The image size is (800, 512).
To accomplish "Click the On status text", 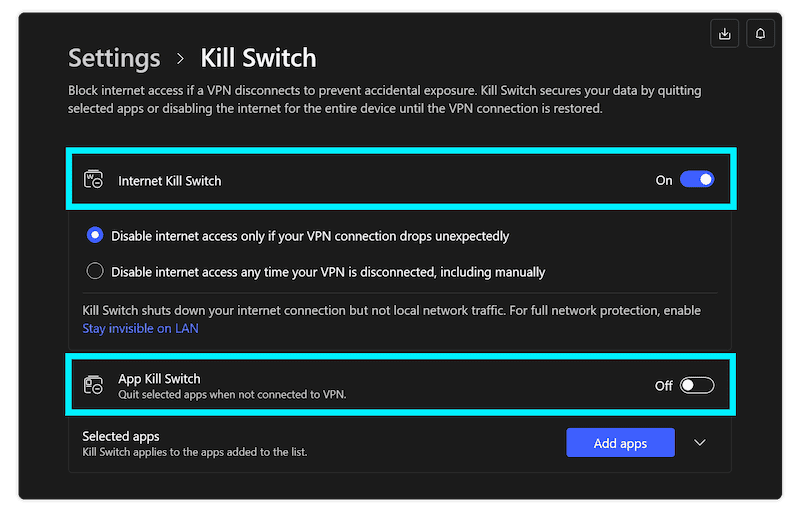I will tap(664, 181).
